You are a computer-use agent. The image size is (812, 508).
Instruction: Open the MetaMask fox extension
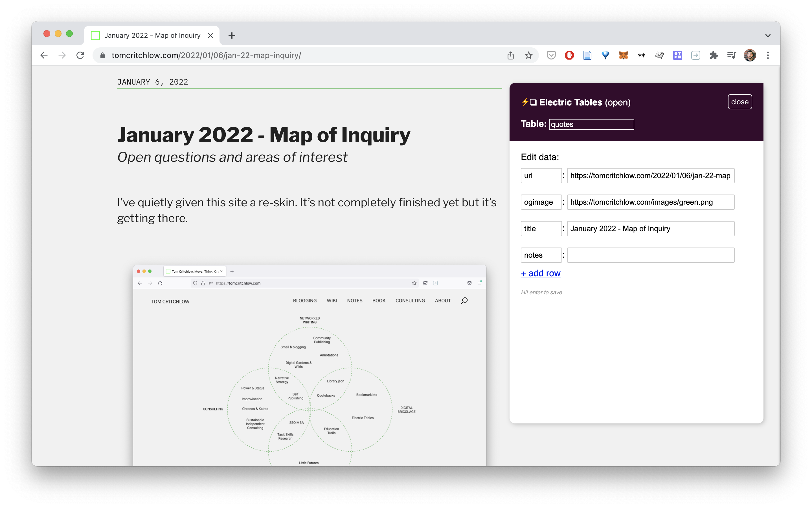(623, 56)
